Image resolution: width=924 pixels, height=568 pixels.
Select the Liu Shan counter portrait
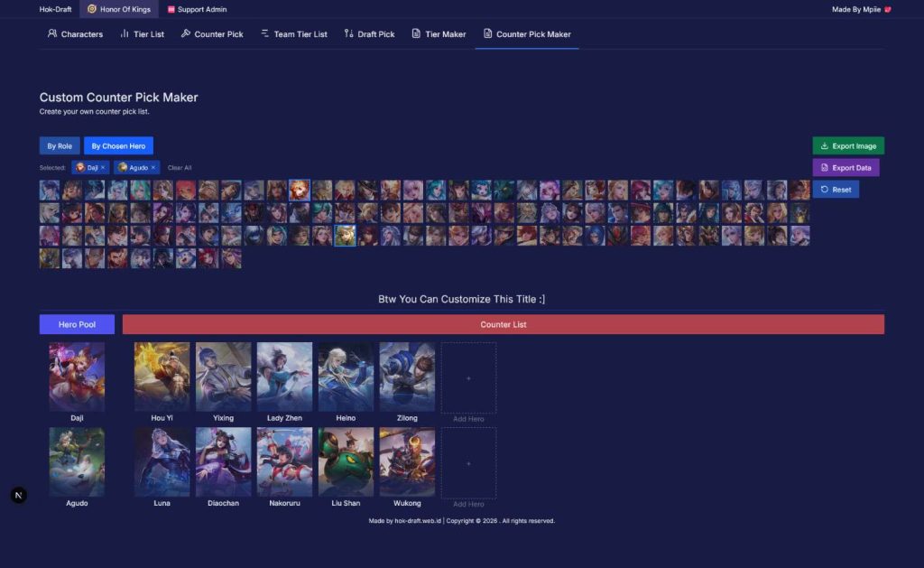pyautogui.click(x=346, y=462)
